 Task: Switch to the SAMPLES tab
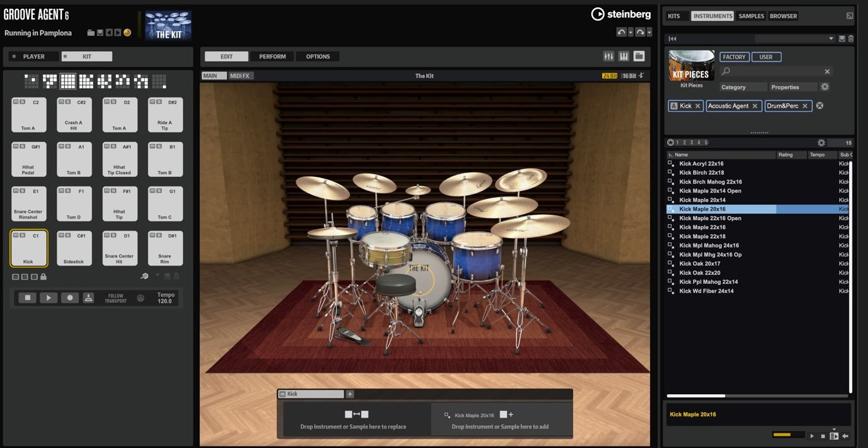point(751,16)
